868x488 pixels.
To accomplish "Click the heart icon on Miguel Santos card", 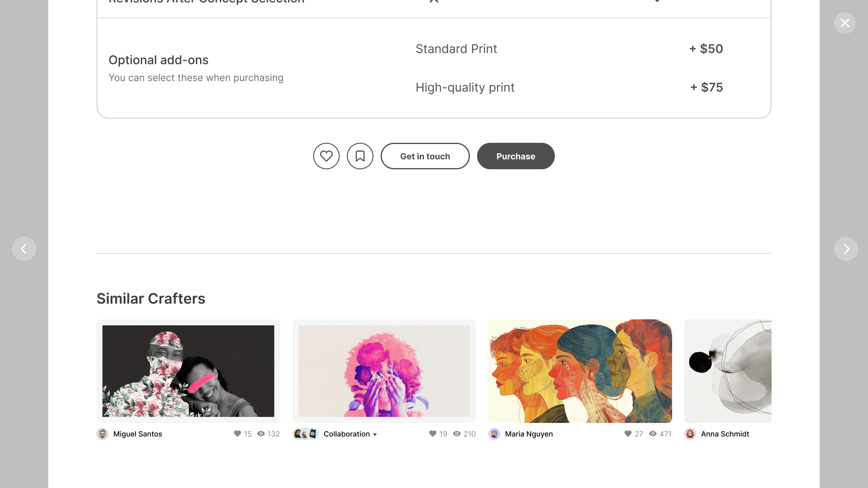I will pos(237,434).
